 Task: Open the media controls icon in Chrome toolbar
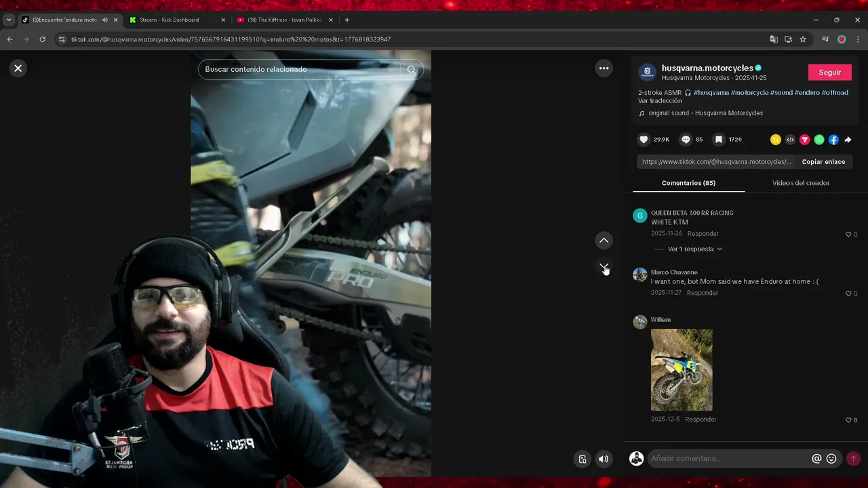coord(825,39)
